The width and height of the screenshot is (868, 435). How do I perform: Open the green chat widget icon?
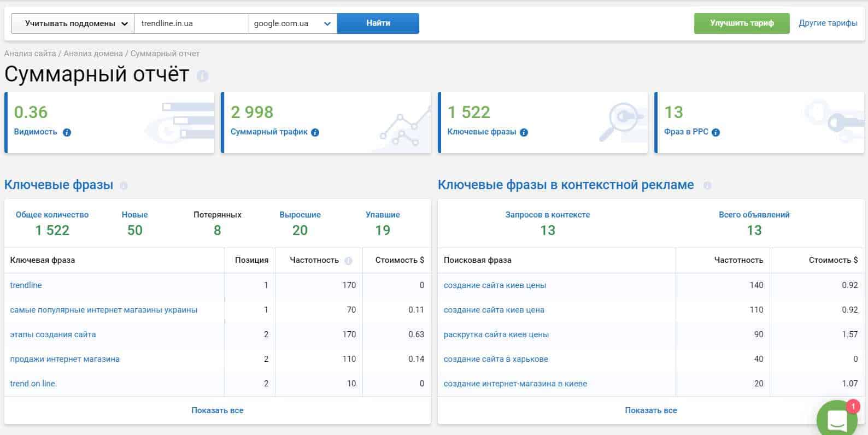[837, 420]
